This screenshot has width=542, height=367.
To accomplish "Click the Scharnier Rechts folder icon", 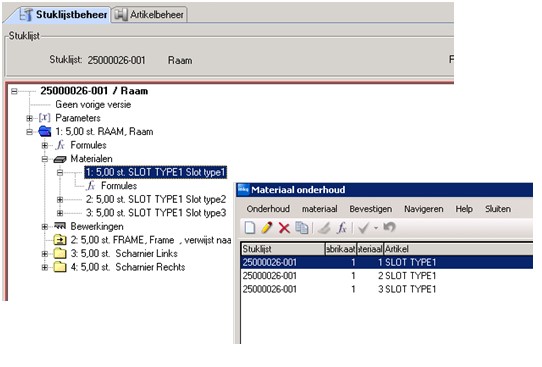I will pyautogui.click(x=60, y=267).
